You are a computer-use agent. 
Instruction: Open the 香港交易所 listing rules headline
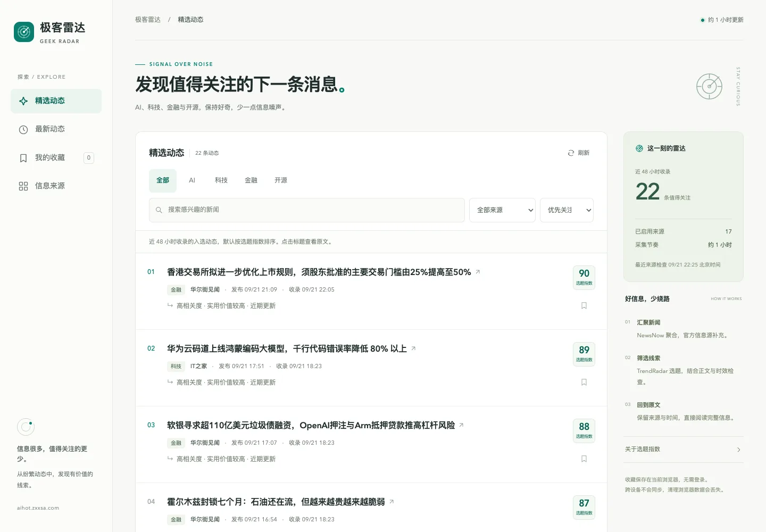pos(319,272)
